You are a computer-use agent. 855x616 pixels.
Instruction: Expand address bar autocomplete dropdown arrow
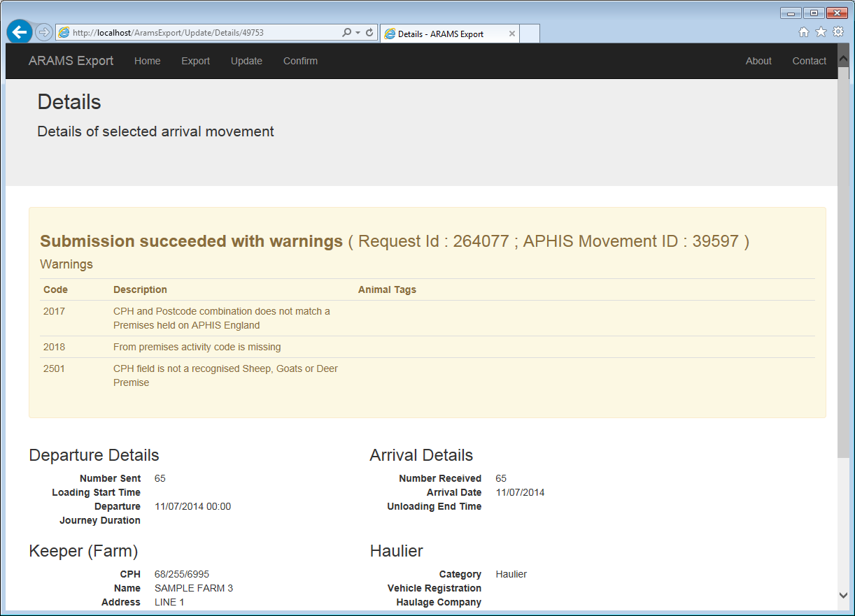click(358, 33)
